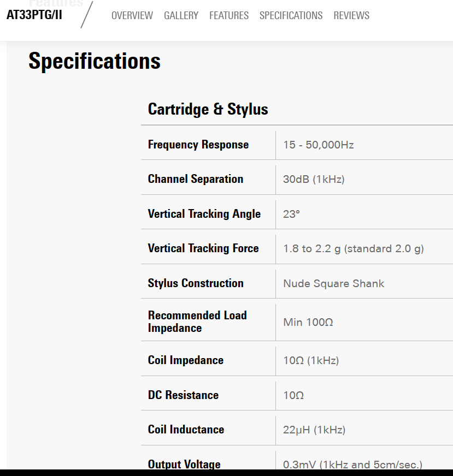Viewport: 453px width, 476px height.
Task: Select the Stylus Construction label
Action: coord(196,283)
